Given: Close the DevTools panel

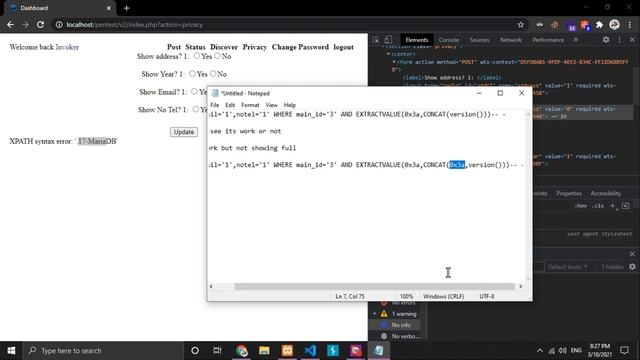Looking at the screenshot, I should tap(632, 40).
